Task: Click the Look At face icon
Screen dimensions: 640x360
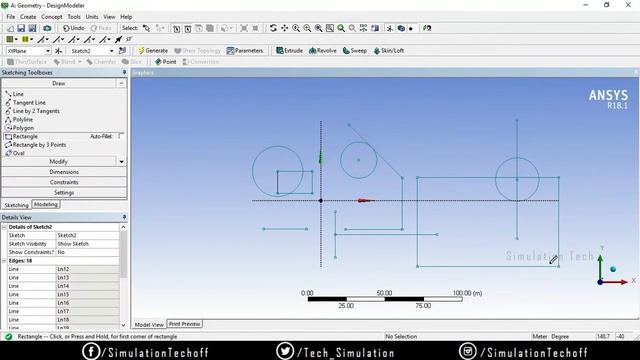Action: pos(427,28)
